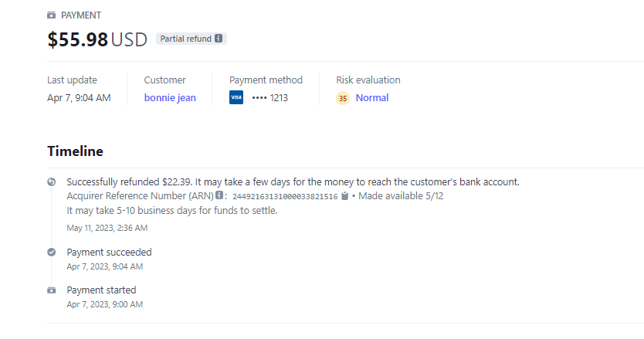Viewport: 644px width, 339px height.
Task: Click the Payment succeeded timeline entry
Action: point(109,252)
